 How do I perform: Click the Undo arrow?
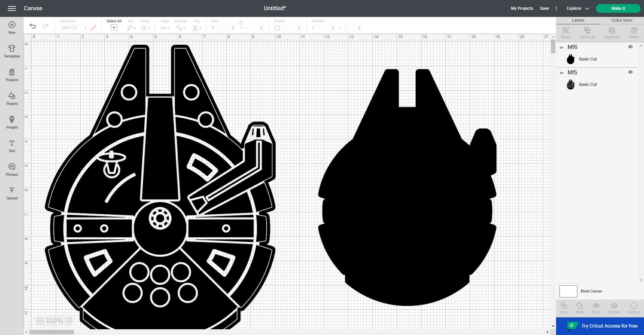point(33,26)
